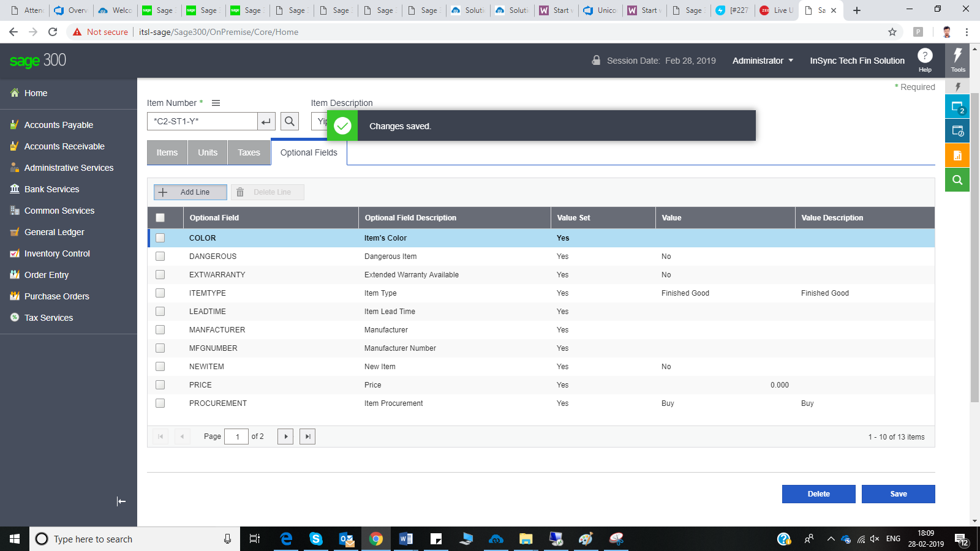Open the Administrator dropdown

point(762,60)
